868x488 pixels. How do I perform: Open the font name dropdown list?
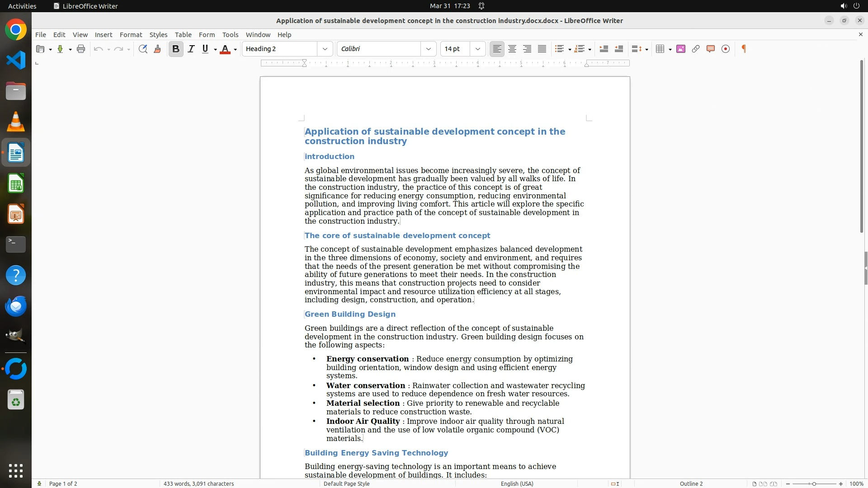(x=429, y=49)
